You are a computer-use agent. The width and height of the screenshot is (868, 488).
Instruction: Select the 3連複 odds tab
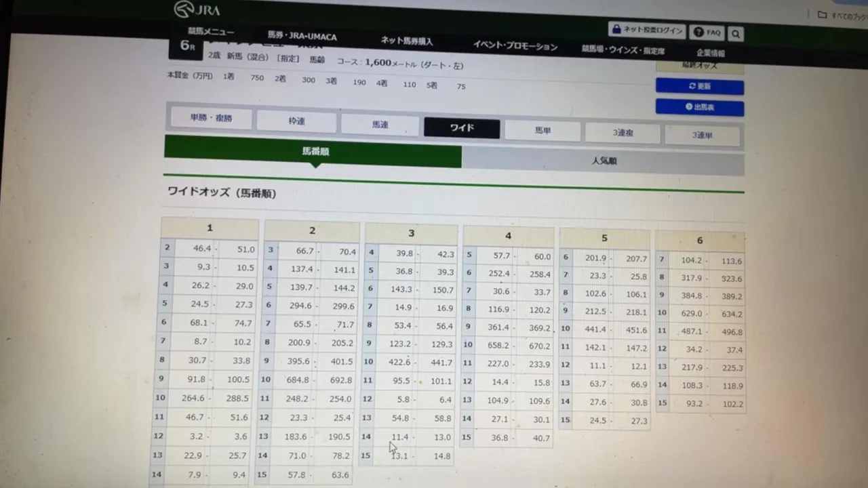coord(623,133)
